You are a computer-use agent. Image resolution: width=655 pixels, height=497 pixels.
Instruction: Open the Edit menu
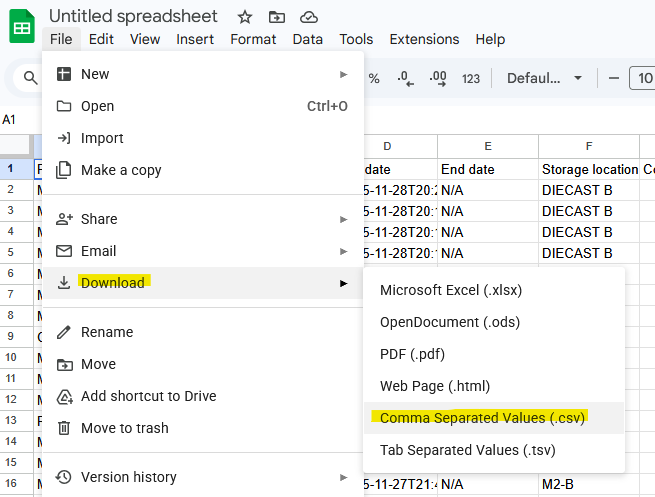101,39
